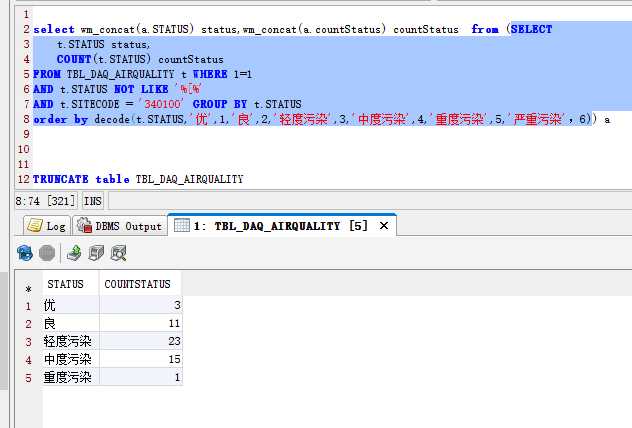Click the NOT LIKE keyword on line 6
632x428 pixels.
pyautogui.click(x=141, y=89)
